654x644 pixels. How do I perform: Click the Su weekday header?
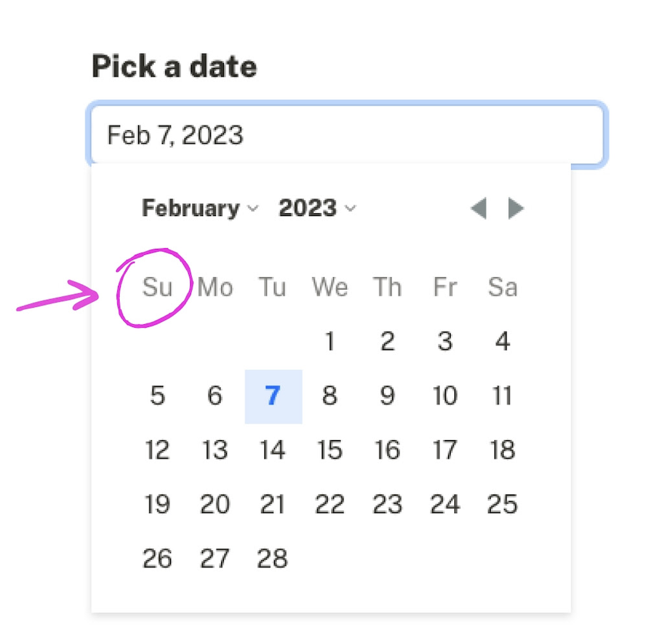pos(157,288)
